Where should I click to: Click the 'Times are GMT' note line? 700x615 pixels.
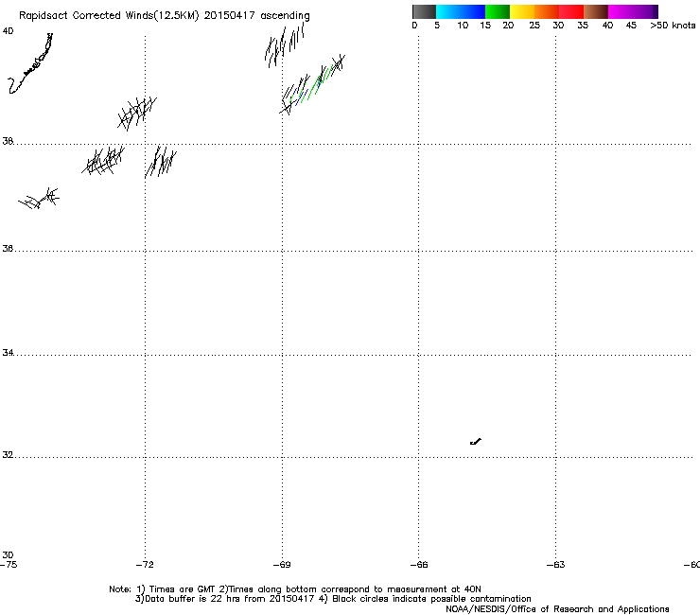[295, 589]
